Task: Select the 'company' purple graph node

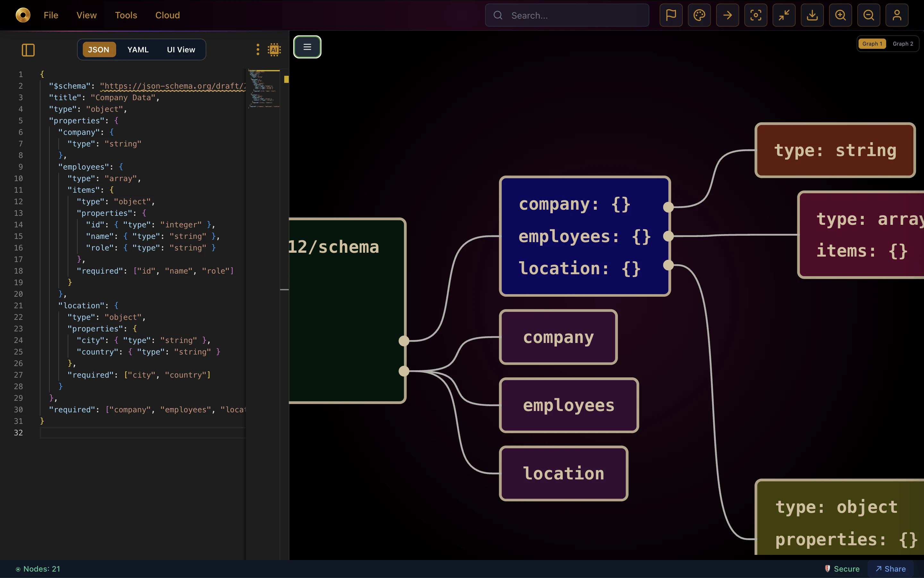Action: (x=558, y=337)
